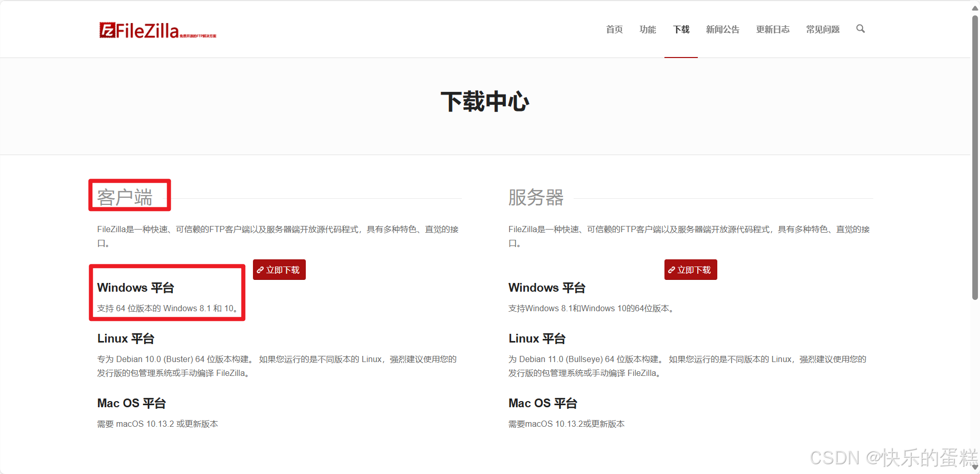
Task: Select the 下载 menu item
Action: (681, 29)
